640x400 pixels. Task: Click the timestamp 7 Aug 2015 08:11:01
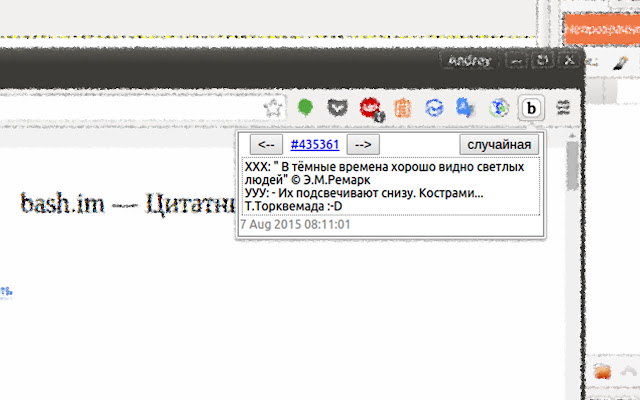(295, 224)
